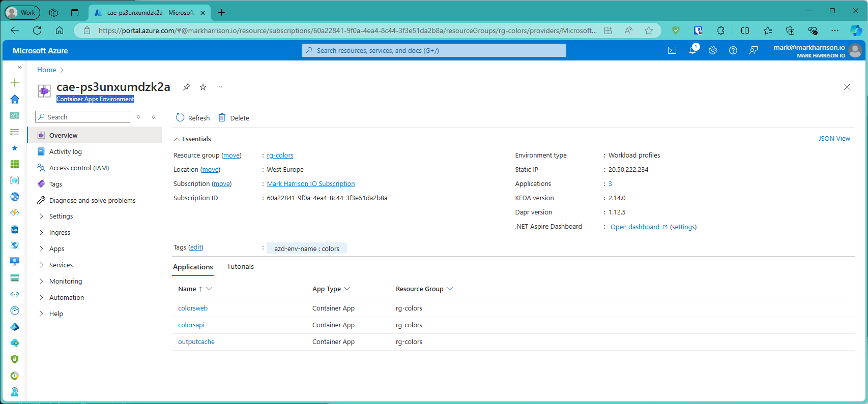Open portal settings gear icon
This screenshot has width=868, height=404.
pyautogui.click(x=713, y=50)
